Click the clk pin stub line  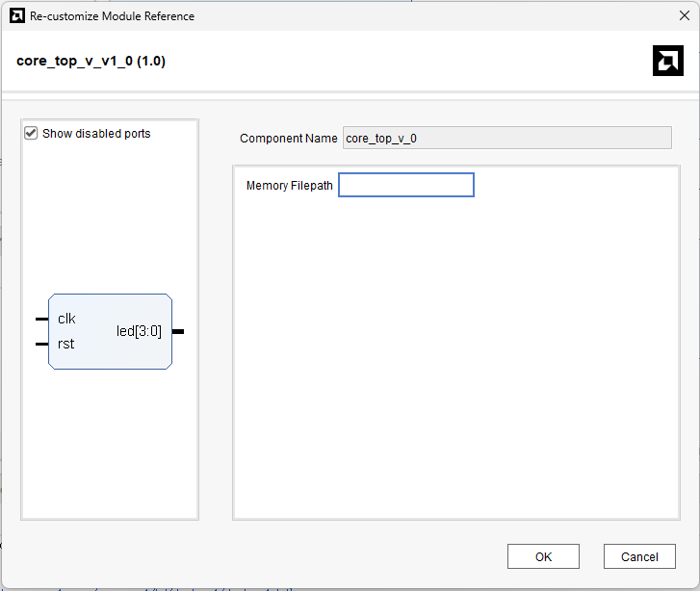coord(41,319)
